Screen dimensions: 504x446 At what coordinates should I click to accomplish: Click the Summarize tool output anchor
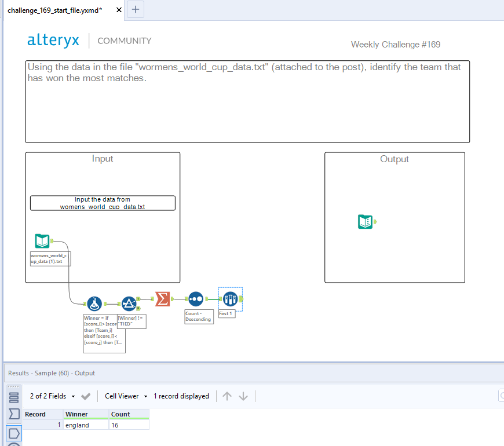pyautogui.click(x=172, y=299)
